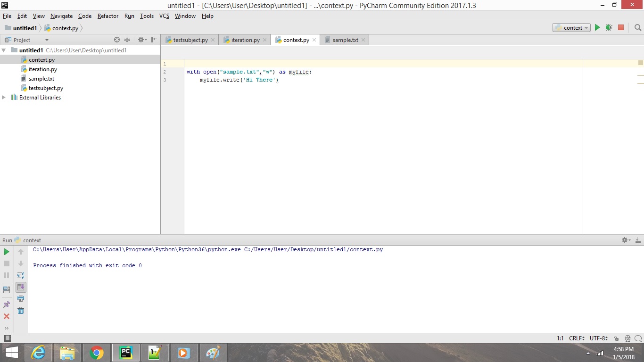Click the pause output icon in the Run panel

pyautogui.click(x=7, y=275)
